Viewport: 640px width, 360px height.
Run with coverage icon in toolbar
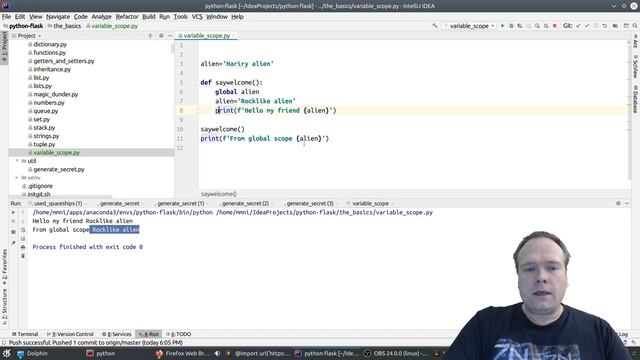click(520, 26)
